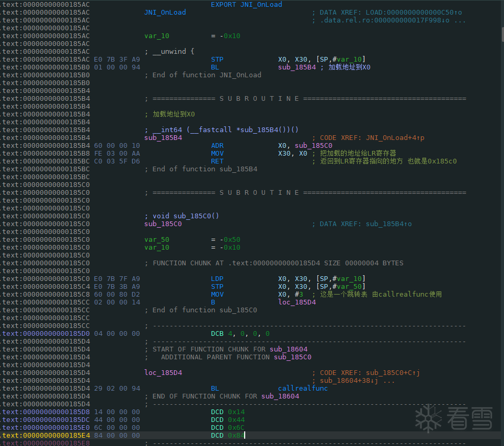
Task: Click the sub_185C0+C code xref
Action: click(393, 373)
